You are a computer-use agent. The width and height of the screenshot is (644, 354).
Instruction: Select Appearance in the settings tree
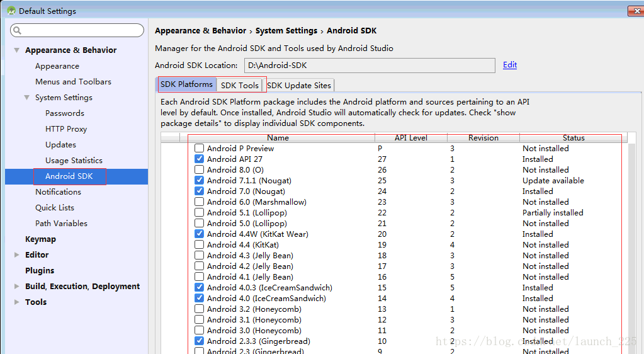57,66
